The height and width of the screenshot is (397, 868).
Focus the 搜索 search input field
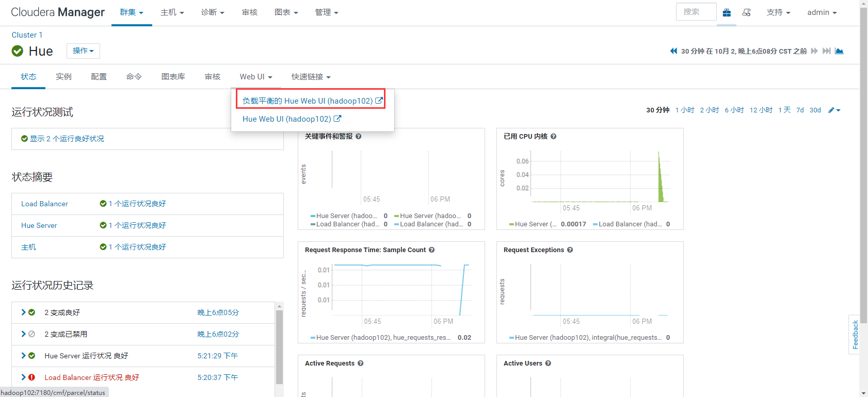696,12
